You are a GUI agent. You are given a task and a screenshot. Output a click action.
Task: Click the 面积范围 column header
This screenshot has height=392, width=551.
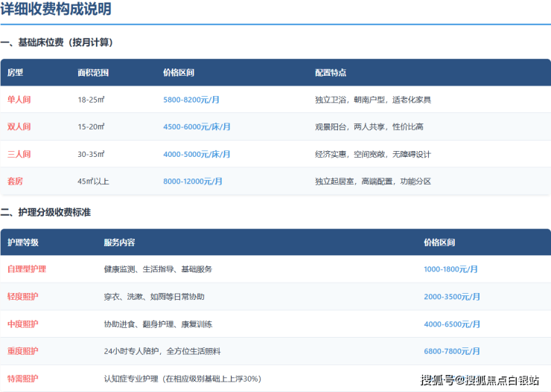[93, 73]
